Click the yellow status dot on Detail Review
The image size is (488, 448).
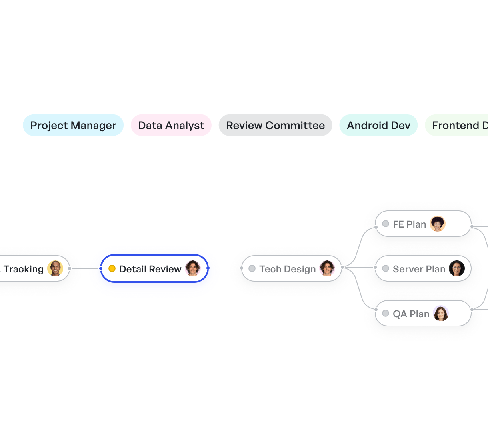[x=112, y=268]
